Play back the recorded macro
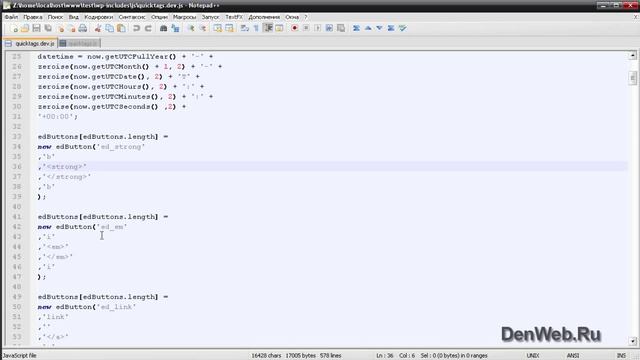Screen dimensions: 640x360 point(318,28)
